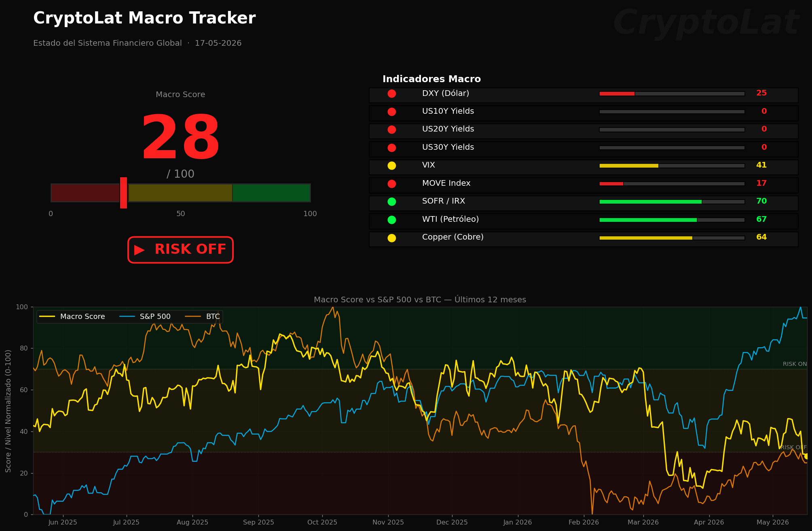The image size is (812, 531).
Task: Select the green status dot for WTI (Petróleo)
Action: click(391, 220)
